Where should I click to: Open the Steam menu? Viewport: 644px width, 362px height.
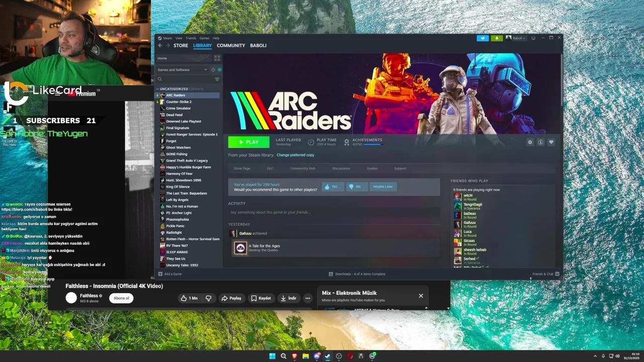167,38
